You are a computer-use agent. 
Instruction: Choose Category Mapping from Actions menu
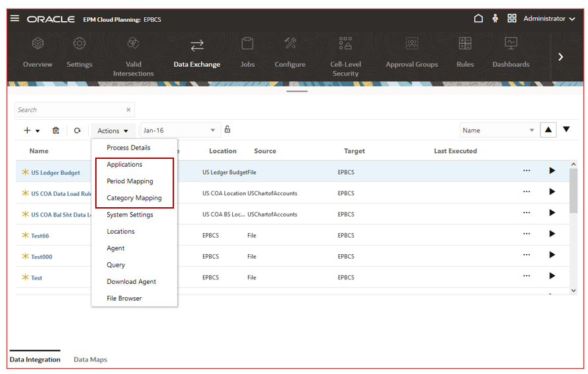coord(134,198)
